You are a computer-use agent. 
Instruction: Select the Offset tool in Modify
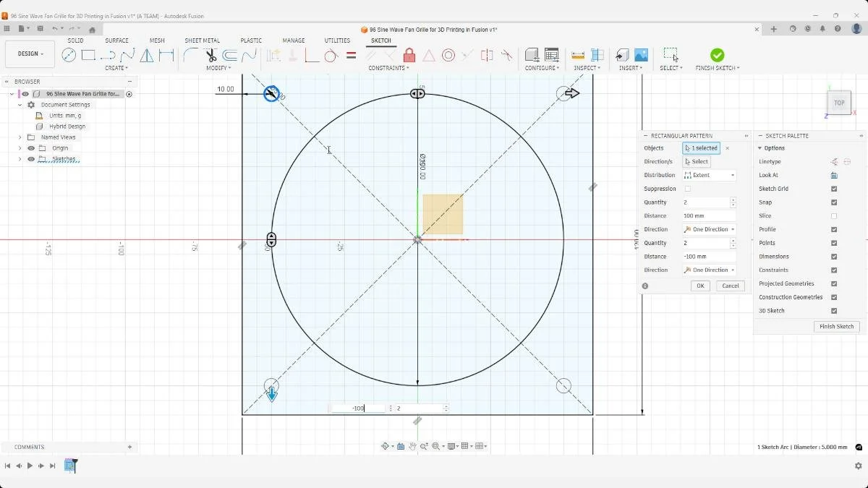230,55
